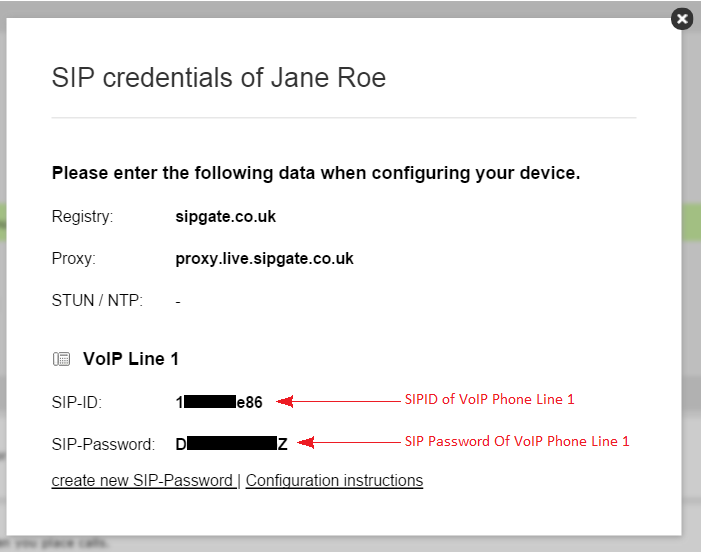Screen dimensions: 701x552
Task: Click the red SIPID of VoIP Phone Line 1 note
Action: pos(489,399)
